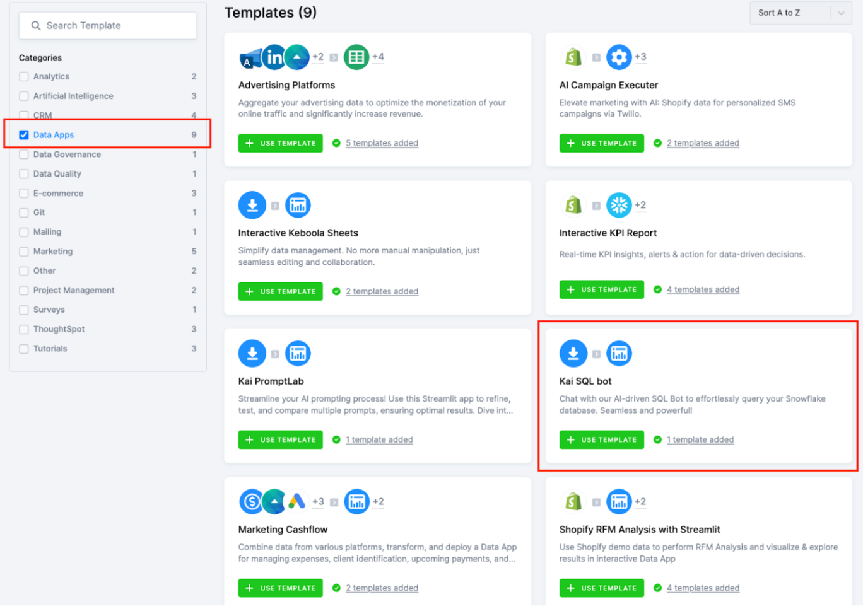Use the Kai SQL bot template
The width and height of the screenshot is (863, 616).
[602, 439]
